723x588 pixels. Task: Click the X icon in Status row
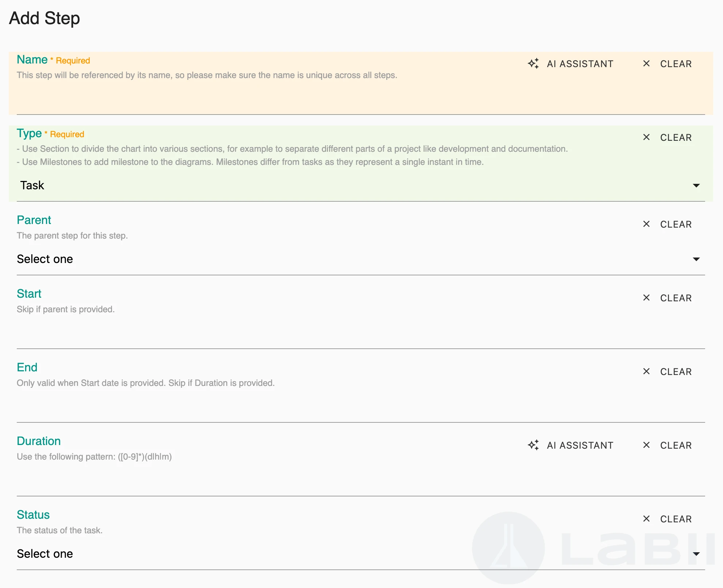click(646, 519)
